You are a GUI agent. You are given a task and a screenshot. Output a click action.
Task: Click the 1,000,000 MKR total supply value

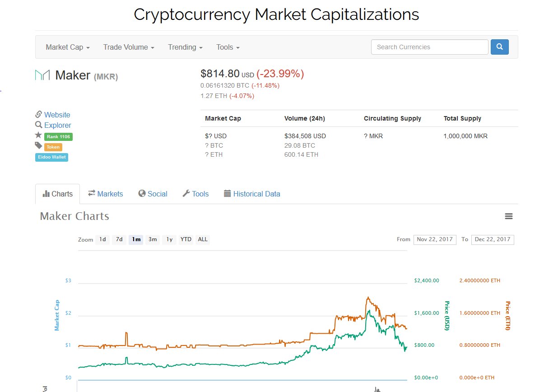pyautogui.click(x=465, y=136)
